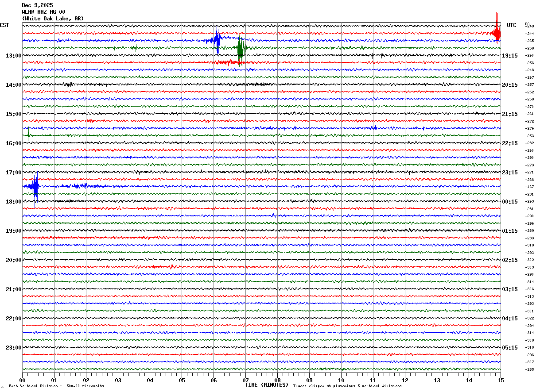Click the CST timezone label
The height and width of the screenshot is (392, 536).
(x=4, y=25)
